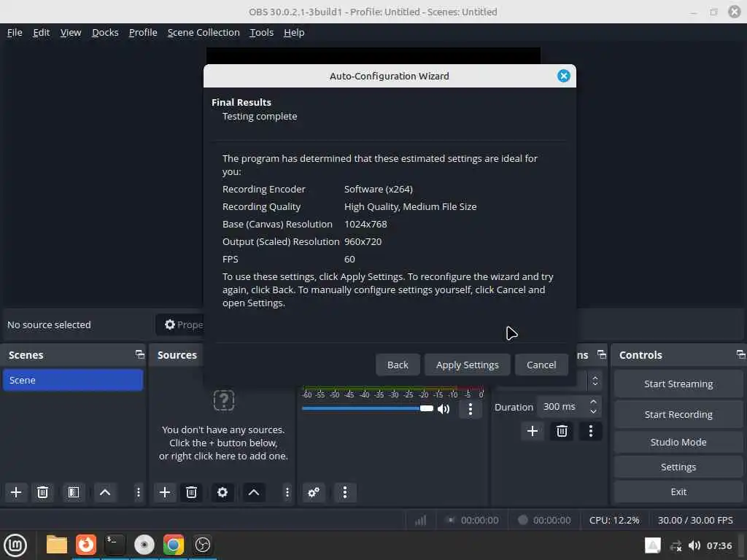This screenshot has height=560, width=747.
Task: Click Start Recording
Action: [x=678, y=414]
